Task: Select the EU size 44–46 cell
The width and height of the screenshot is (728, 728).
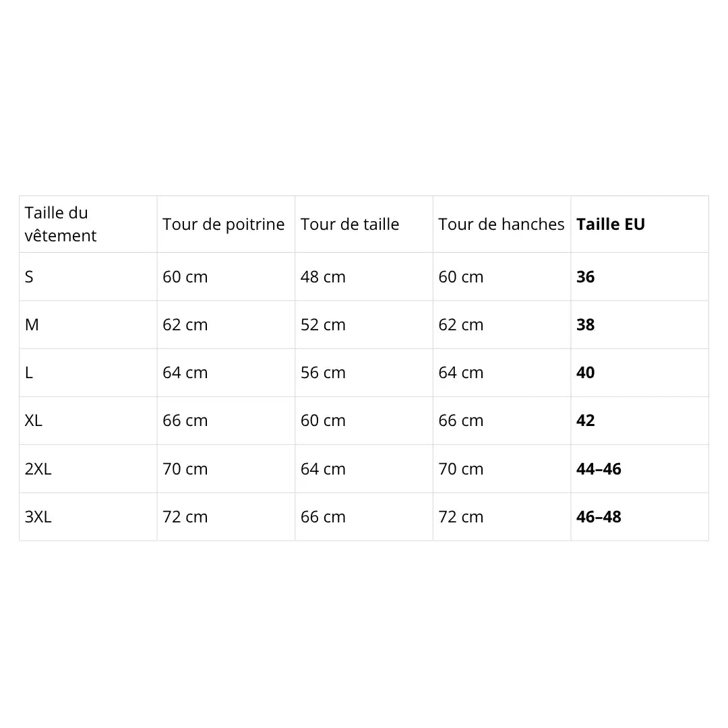Action: click(x=599, y=469)
